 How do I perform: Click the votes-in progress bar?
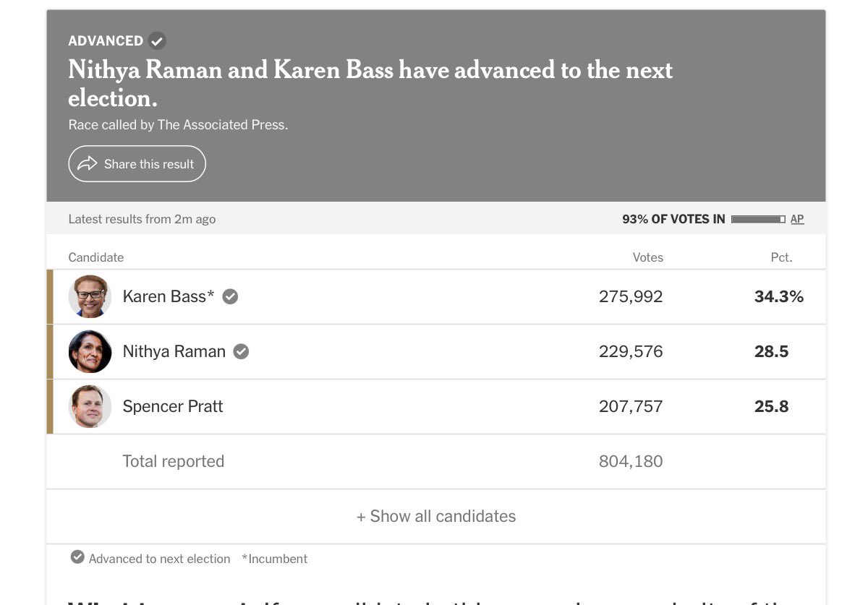coord(758,219)
